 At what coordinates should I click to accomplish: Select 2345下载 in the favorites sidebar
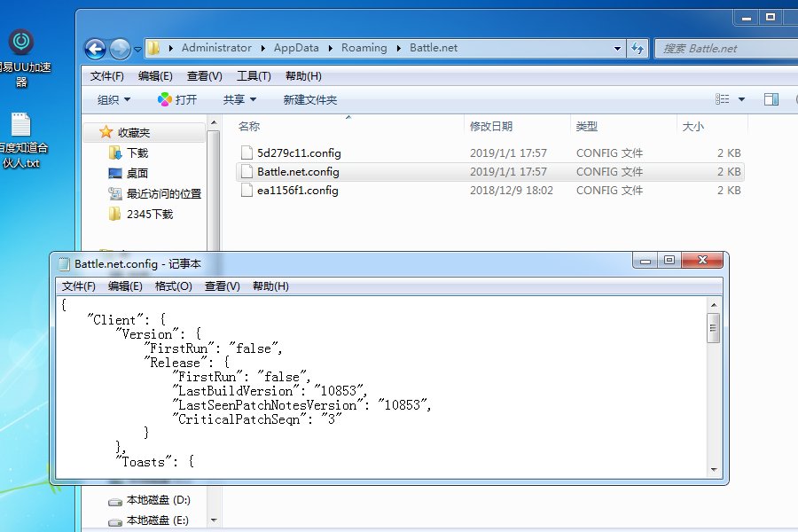(149, 214)
